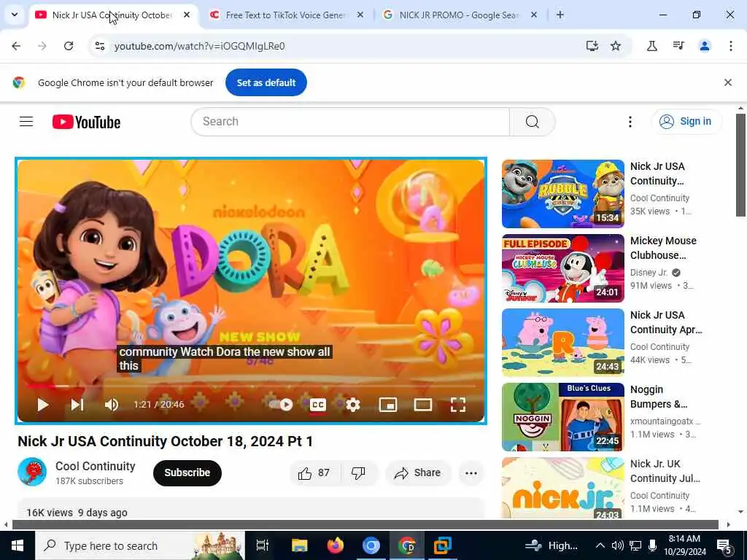The width and height of the screenshot is (747, 560).
Task: Toggle closed captions CC button
Action: point(318,405)
